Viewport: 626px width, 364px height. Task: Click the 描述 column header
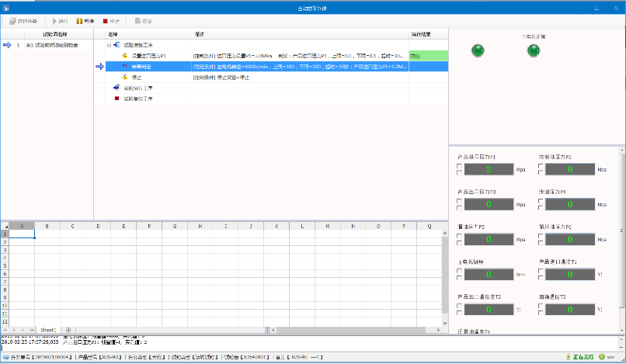coord(301,34)
